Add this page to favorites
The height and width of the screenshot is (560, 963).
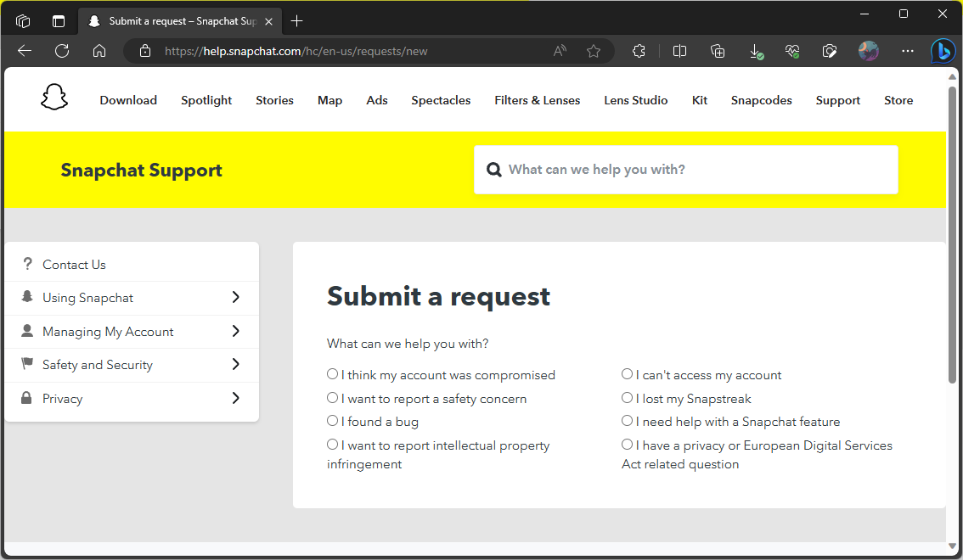point(594,51)
